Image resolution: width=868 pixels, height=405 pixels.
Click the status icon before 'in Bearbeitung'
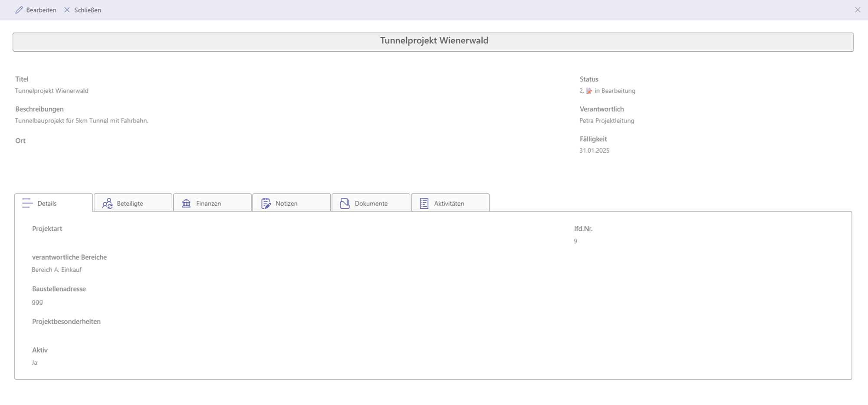589,91
